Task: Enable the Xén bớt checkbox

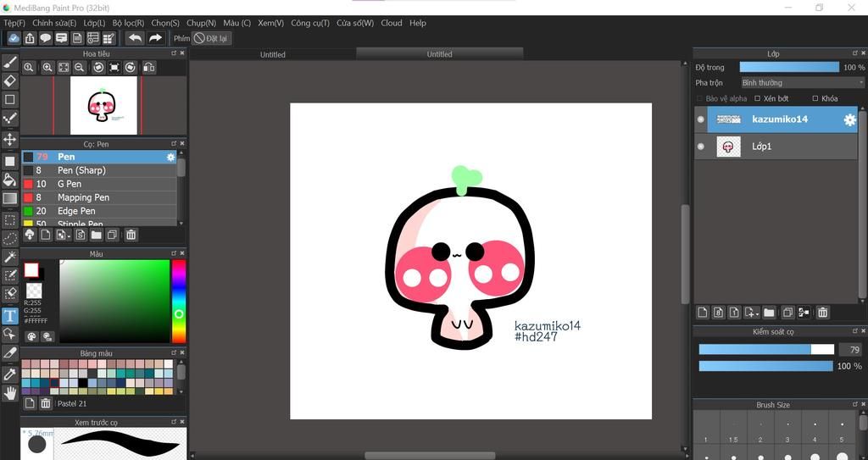Action: (758, 98)
